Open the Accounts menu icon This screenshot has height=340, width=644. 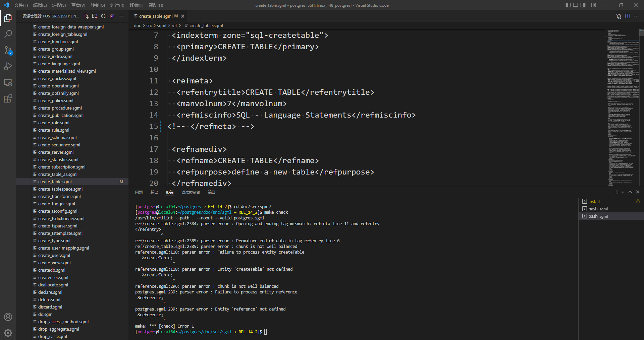[8, 317]
